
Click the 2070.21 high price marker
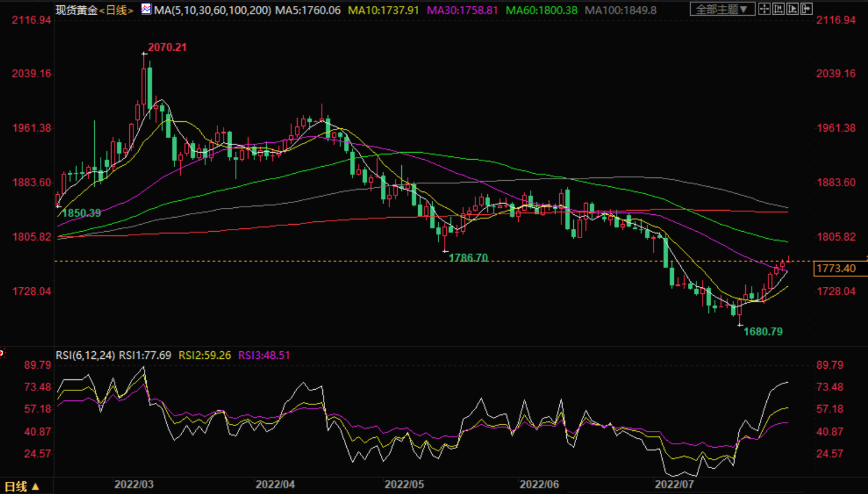click(167, 47)
